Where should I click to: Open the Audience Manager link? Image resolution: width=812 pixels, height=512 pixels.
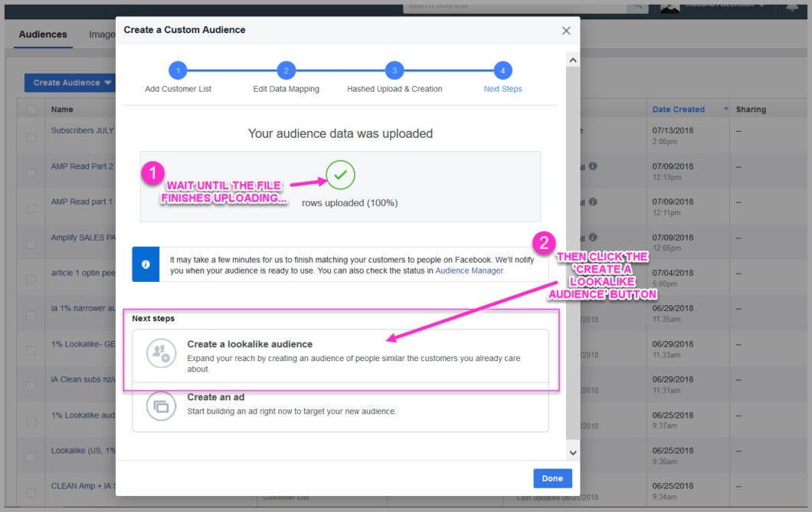[469, 271]
